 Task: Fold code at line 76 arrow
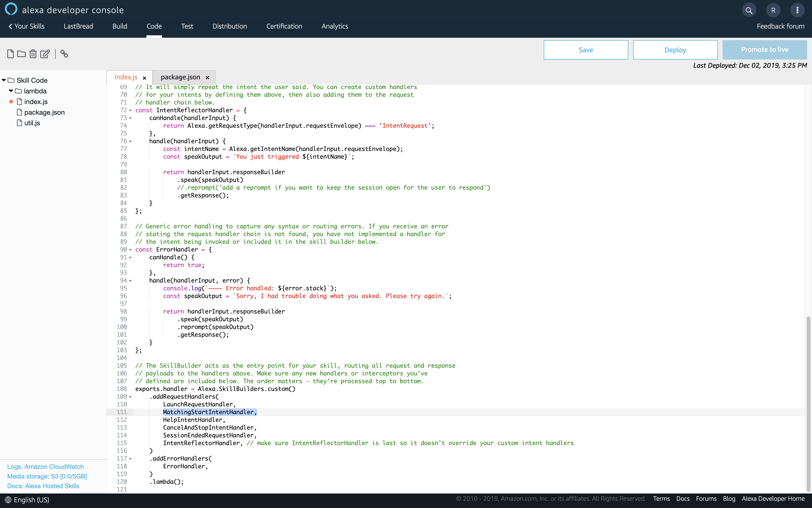(x=130, y=142)
